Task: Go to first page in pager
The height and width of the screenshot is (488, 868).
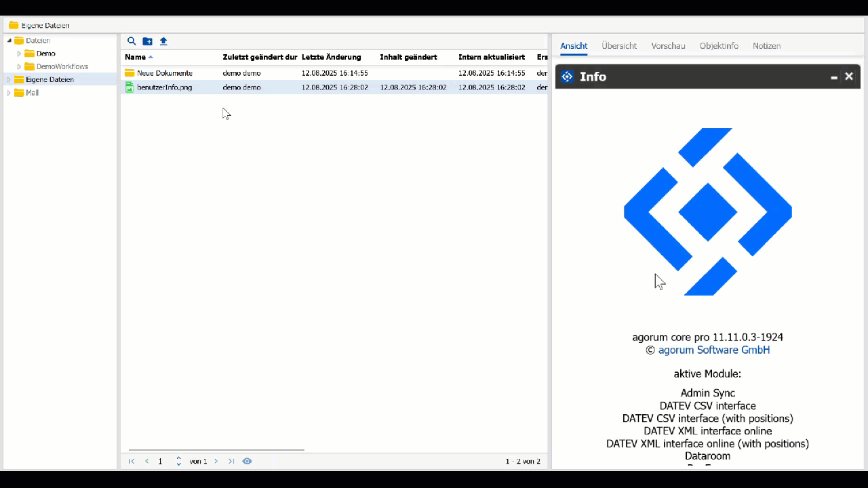Action: [132, 462]
